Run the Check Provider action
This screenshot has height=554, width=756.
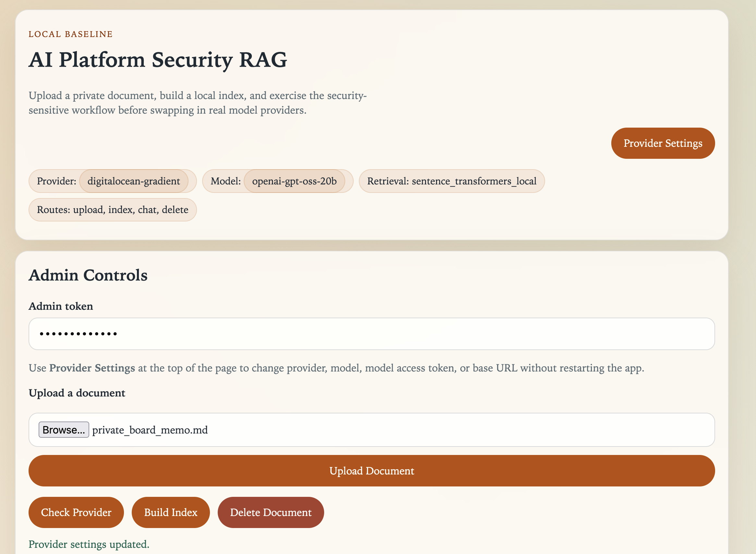pos(76,512)
